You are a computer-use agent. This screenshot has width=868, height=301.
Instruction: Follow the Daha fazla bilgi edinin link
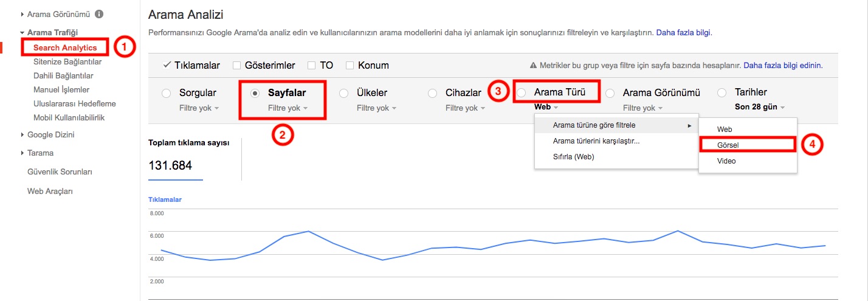coord(783,65)
